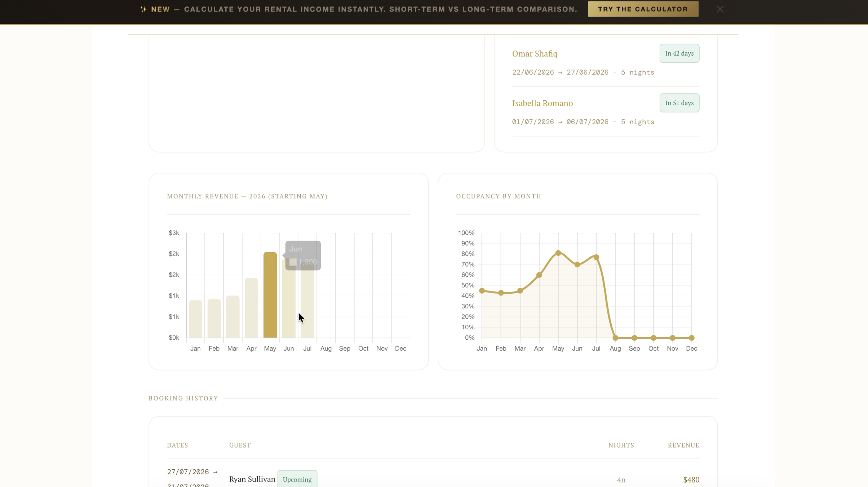Select the highlighted May revenue bar
This screenshot has height=487, width=868.
270,295
